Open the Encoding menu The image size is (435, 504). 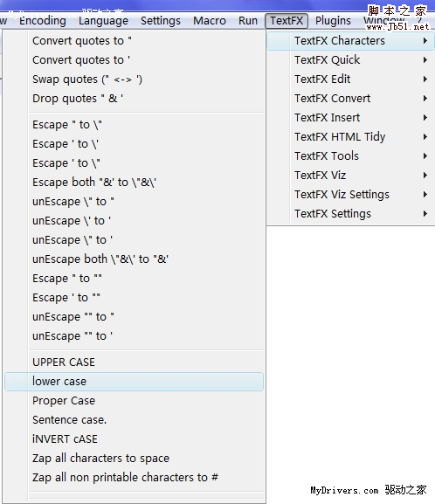43,21
